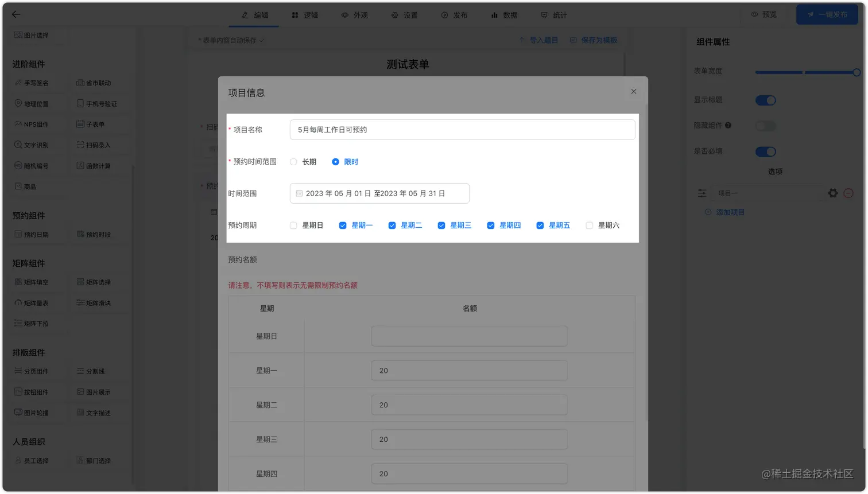Add the 商品 component
Screen dimensions: 868x494
pos(25,186)
